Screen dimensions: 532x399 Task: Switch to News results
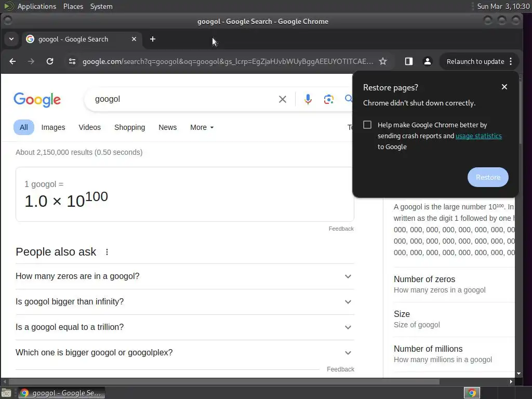tap(168, 127)
